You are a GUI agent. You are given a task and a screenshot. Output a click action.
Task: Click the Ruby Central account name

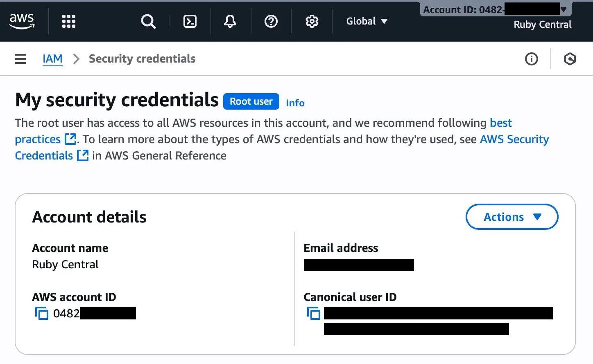click(542, 24)
